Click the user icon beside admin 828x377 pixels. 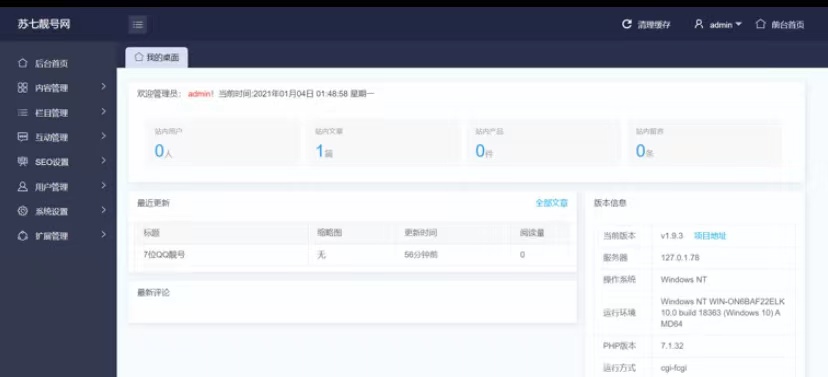[x=699, y=24]
